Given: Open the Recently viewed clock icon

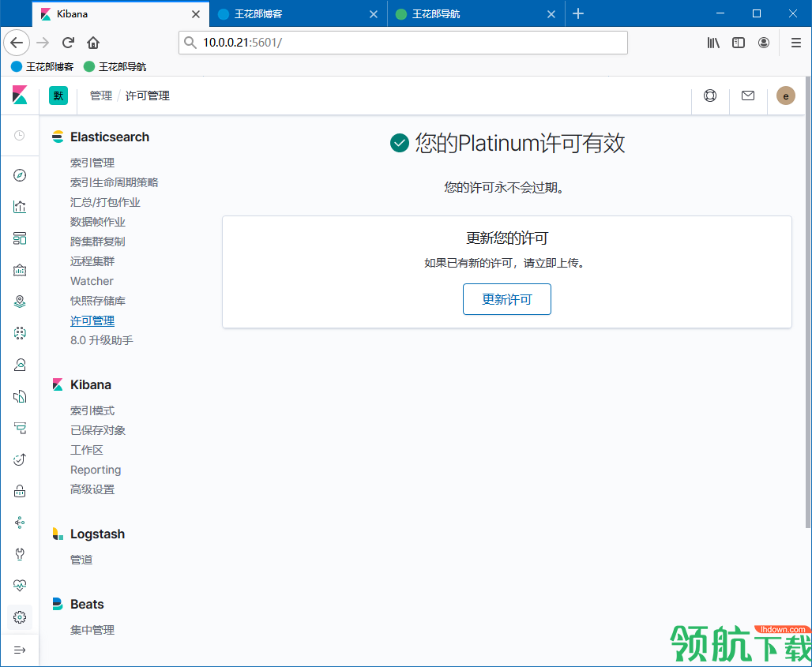Looking at the screenshot, I should pyautogui.click(x=20, y=136).
